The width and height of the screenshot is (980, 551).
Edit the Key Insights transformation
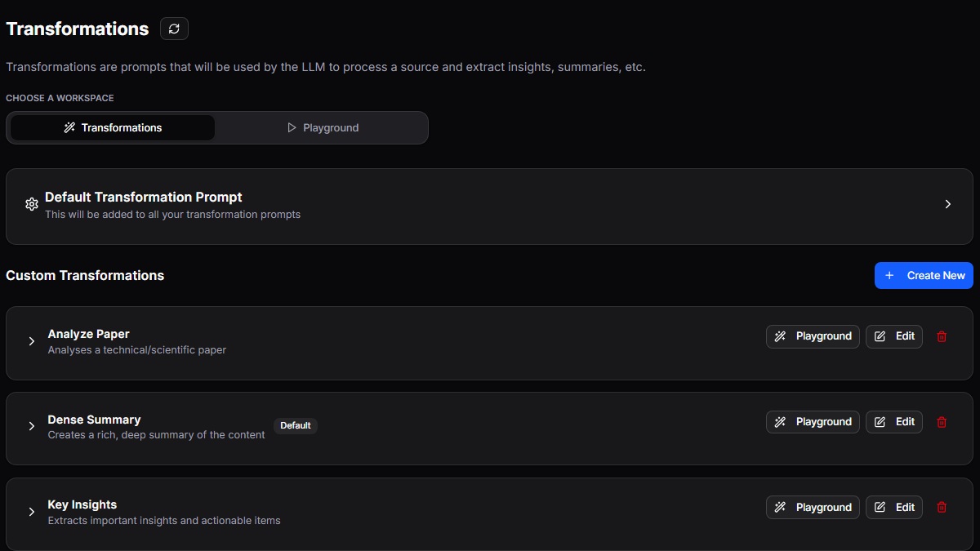point(894,507)
